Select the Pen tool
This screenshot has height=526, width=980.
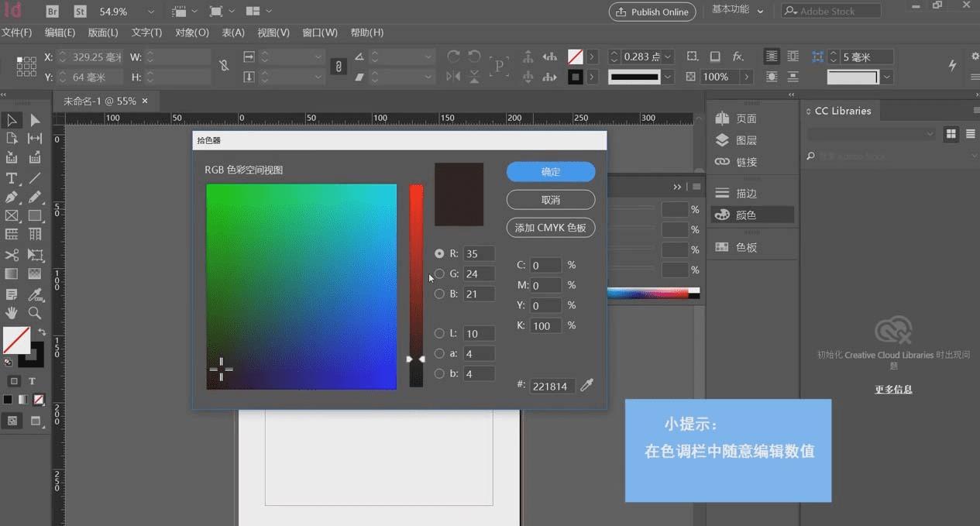12,198
